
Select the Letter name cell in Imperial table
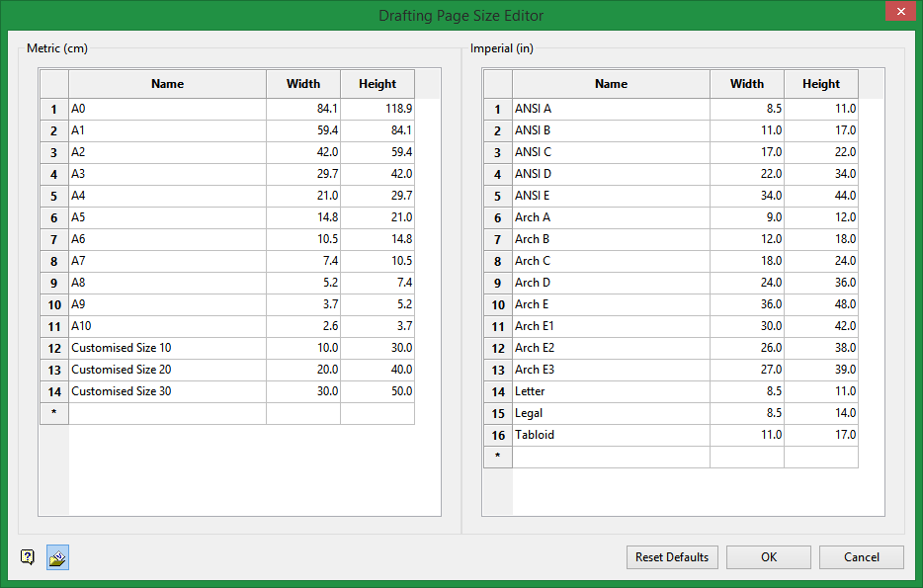pyautogui.click(x=611, y=391)
